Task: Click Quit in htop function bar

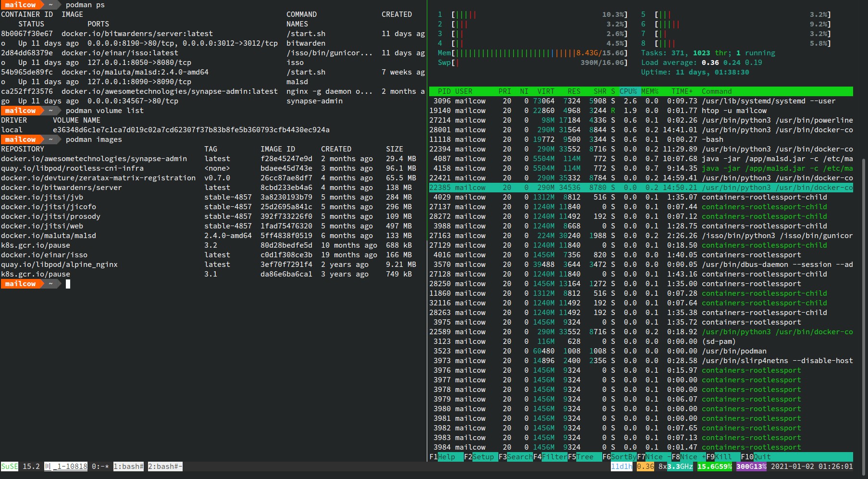Action: pos(762,457)
